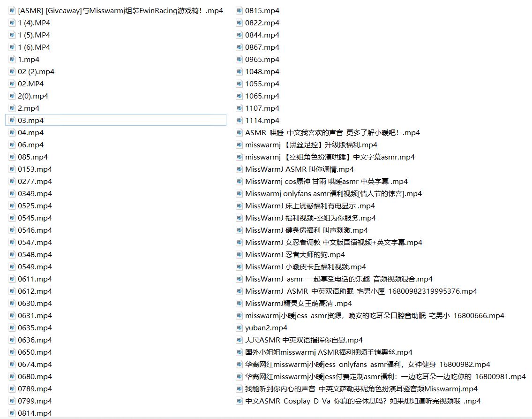Select file 0547.mp4

pyautogui.click(x=35, y=243)
